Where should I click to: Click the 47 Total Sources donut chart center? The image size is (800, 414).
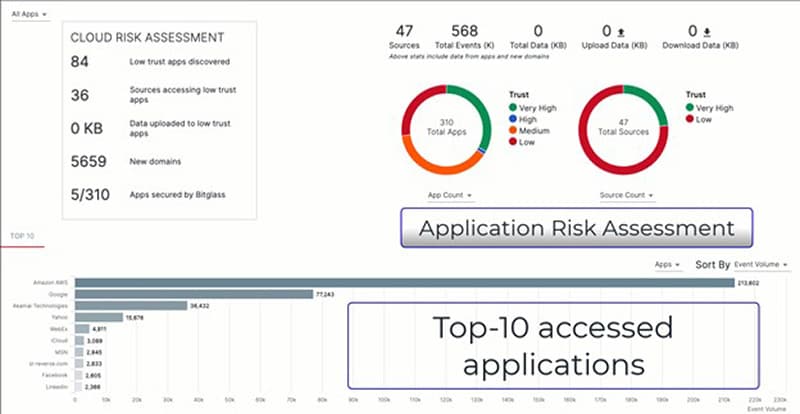tap(623, 127)
